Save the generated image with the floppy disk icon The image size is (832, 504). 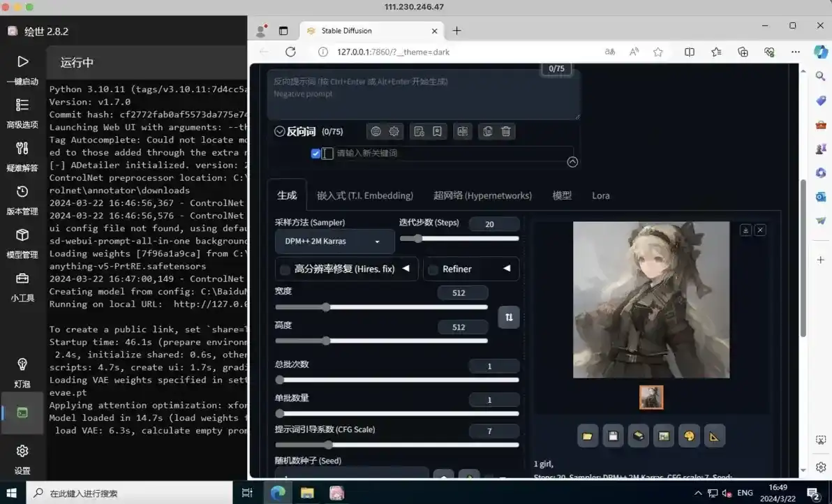tap(613, 436)
